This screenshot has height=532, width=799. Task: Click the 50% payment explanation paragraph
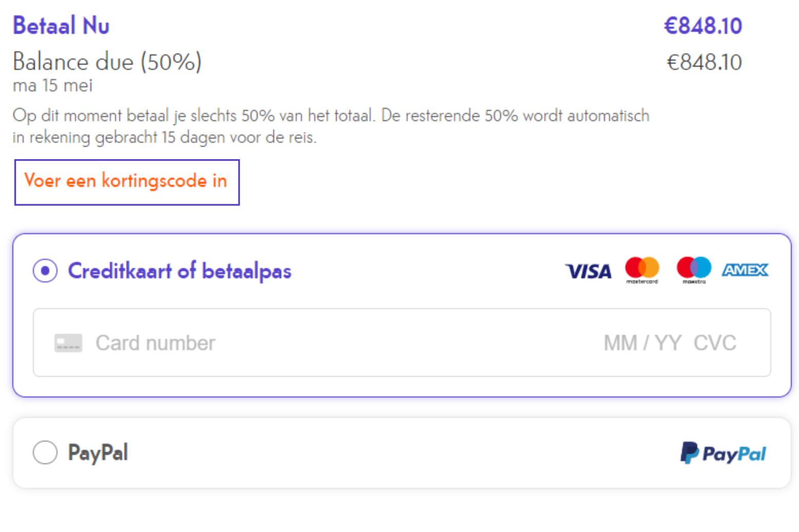coord(331,126)
